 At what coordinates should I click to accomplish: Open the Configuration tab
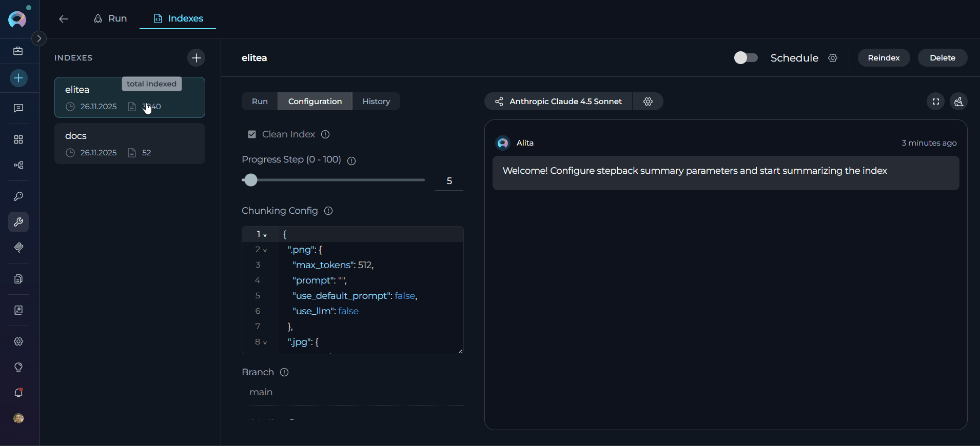(x=315, y=102)
